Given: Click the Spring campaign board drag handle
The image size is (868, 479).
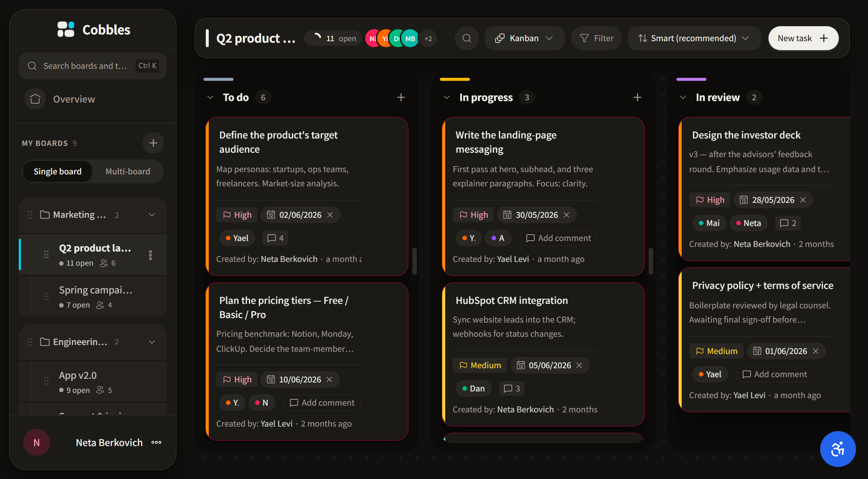Looking at the screenshot, I should [x=46, y=296].
